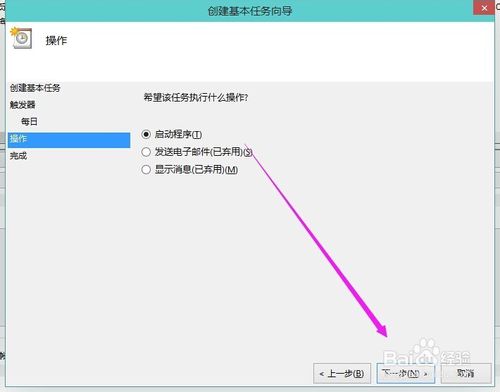Click the 启动程序(T) label text
The image size is (500, 392).
click(178, 134)
